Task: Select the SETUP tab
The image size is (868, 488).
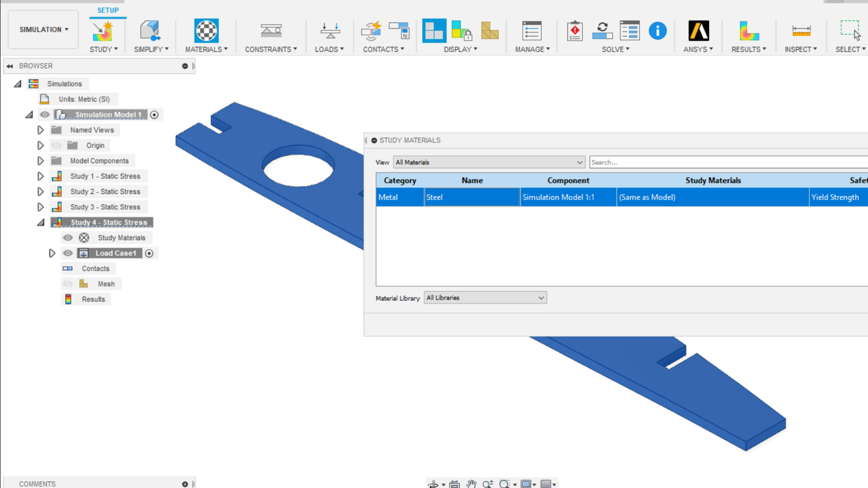Action: point(108,10)
